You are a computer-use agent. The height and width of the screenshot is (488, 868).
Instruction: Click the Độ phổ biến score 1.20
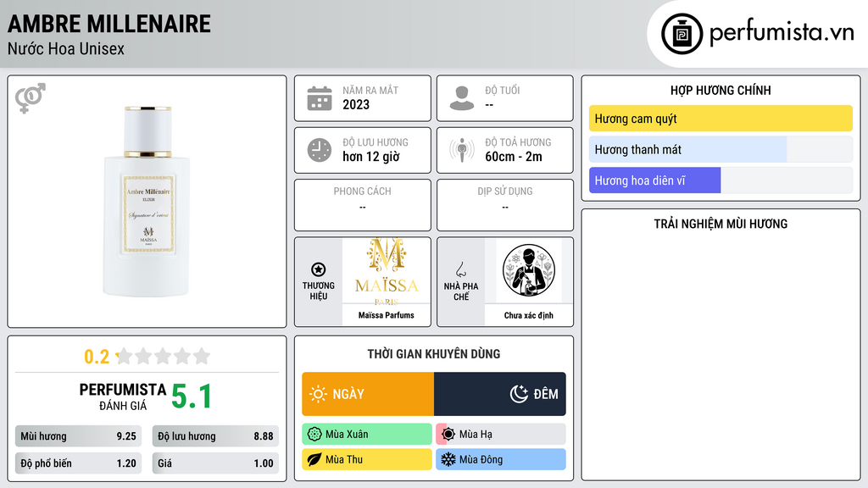pos(78,463)
